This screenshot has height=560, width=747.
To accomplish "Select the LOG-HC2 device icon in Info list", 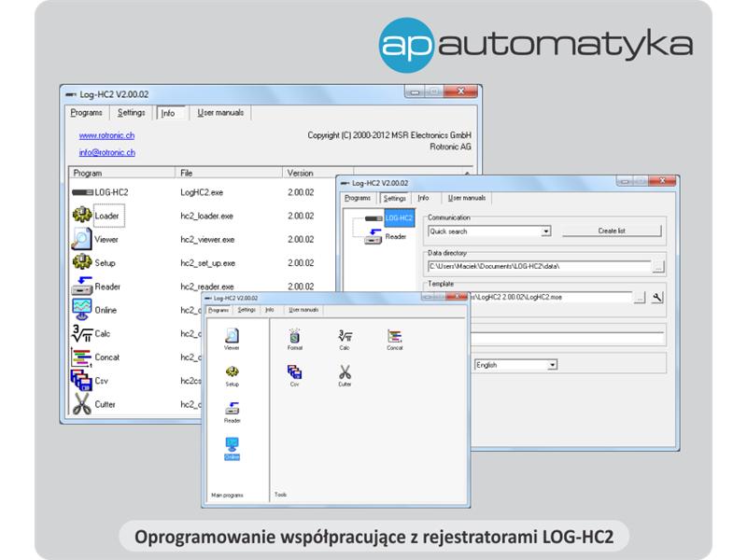I will pos(82,192).
